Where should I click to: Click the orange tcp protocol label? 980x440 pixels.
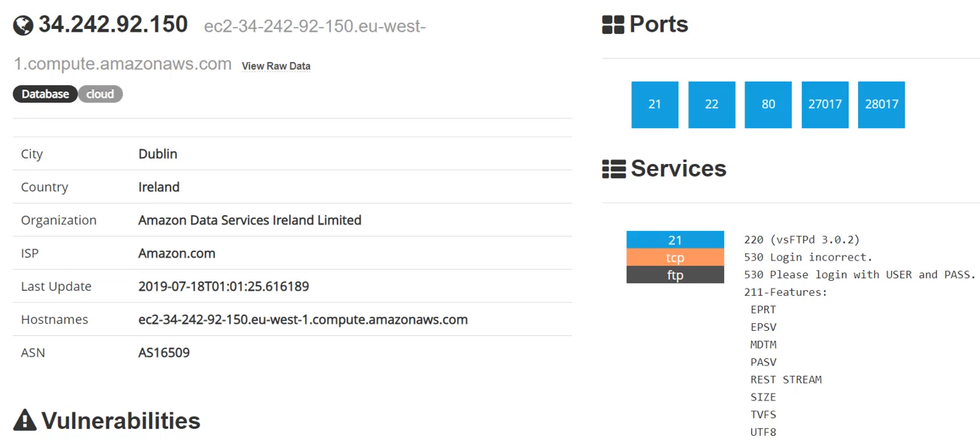675,257
